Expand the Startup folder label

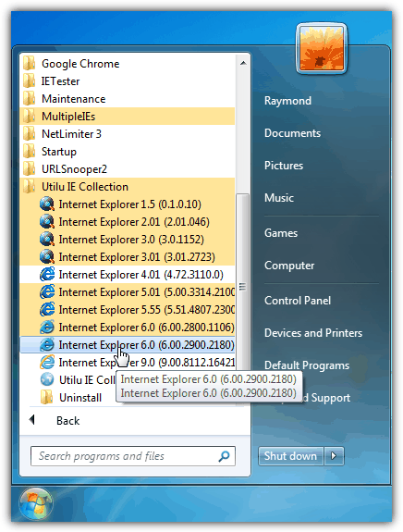point(59,152)
